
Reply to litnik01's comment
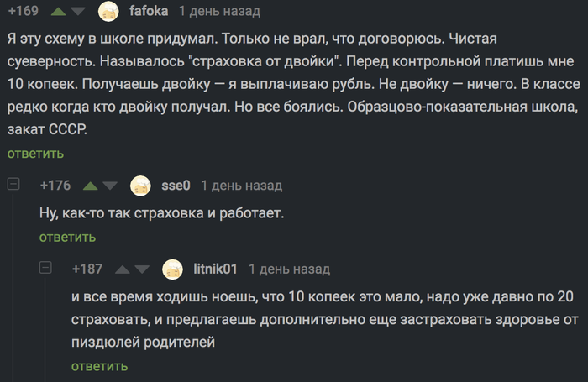99,366
